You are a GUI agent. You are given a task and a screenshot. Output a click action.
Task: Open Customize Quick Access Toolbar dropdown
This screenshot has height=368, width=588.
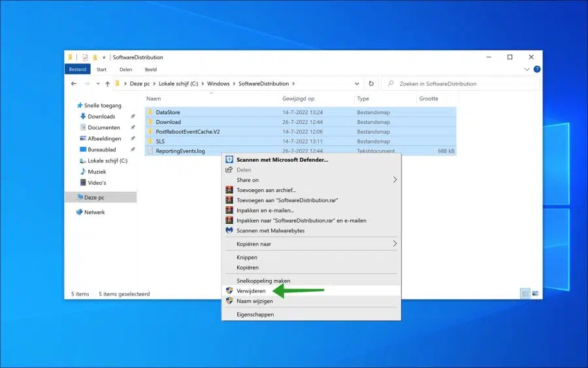point(104,57)
